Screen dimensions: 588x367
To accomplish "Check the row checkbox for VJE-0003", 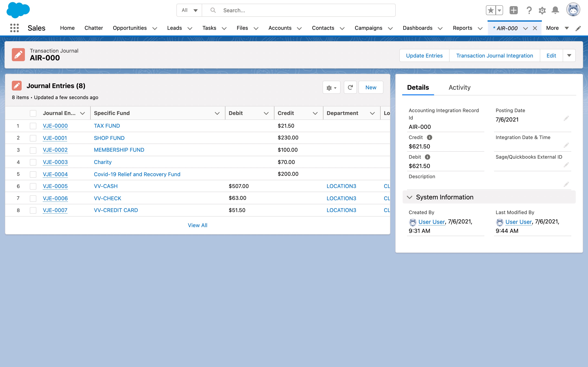I will pos(33,162).
